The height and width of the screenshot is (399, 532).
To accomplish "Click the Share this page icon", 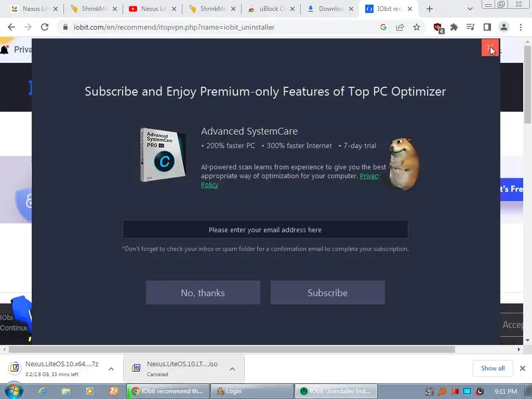I will [400, 27].
